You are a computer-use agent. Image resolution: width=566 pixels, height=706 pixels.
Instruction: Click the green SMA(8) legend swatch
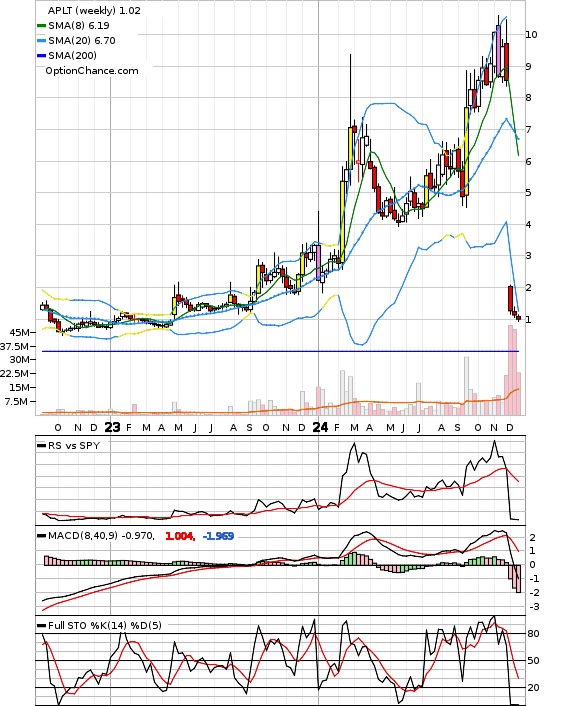pyautogui.click(x=41, y=26)
